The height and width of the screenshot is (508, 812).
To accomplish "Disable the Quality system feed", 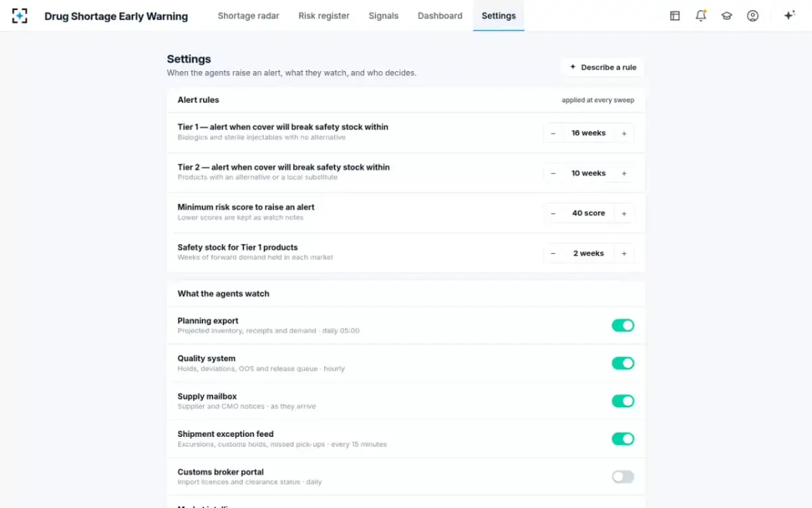I will point(623,363).
